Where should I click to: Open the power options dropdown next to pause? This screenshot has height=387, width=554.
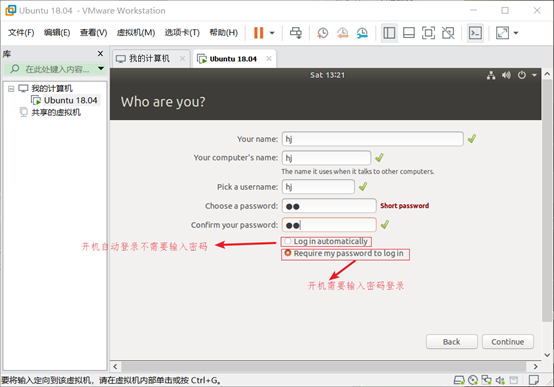(x=272, y=33)
